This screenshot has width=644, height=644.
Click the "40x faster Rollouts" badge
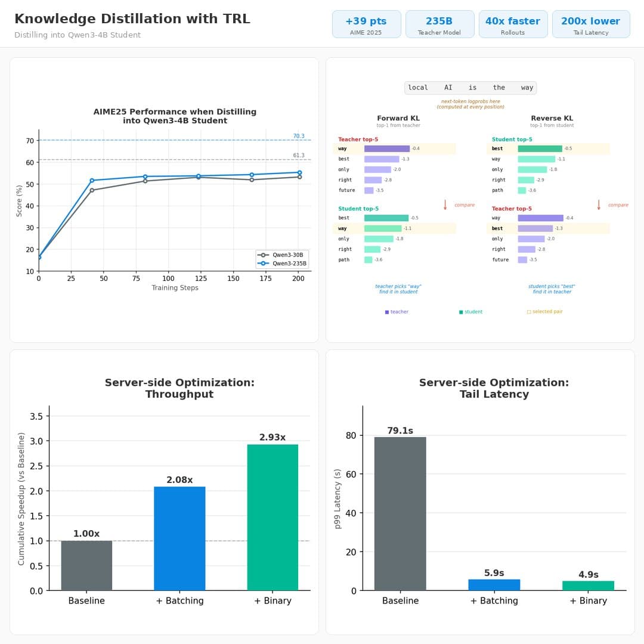click(x=513, y=24)
